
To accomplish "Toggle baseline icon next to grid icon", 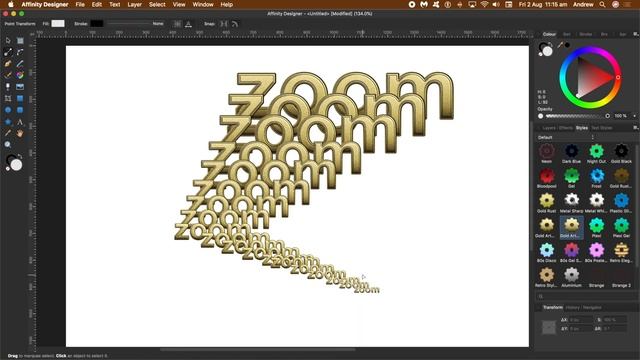I will pyautogui.click(x=188, y=24).
